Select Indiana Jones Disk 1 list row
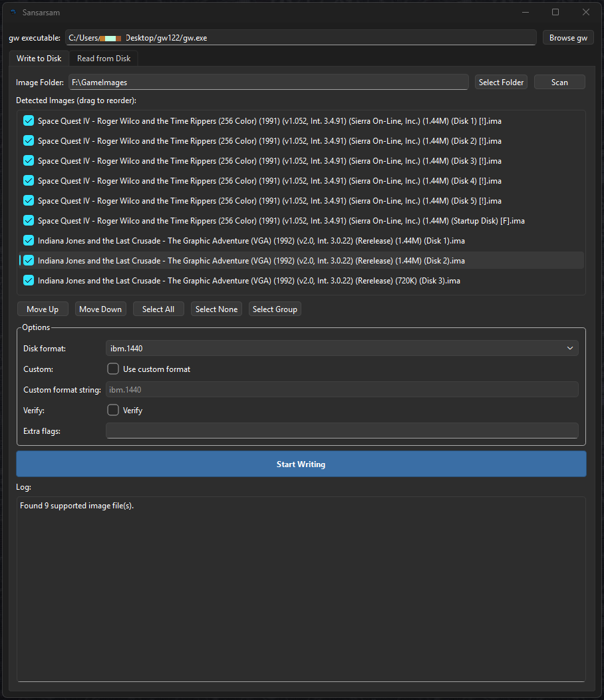This screenshot has height=700, width=604. [301, 241]
